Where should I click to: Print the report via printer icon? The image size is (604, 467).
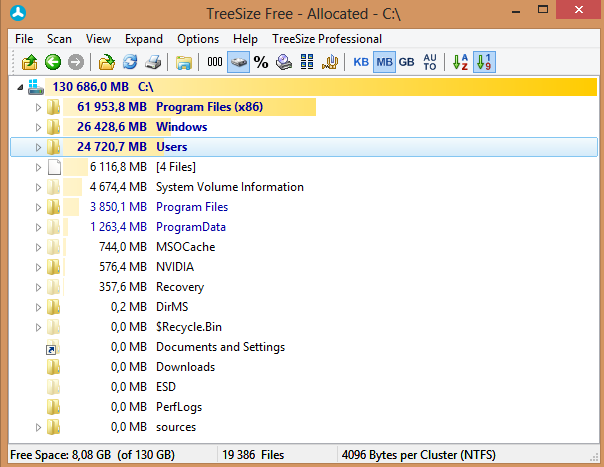[153, 62]
